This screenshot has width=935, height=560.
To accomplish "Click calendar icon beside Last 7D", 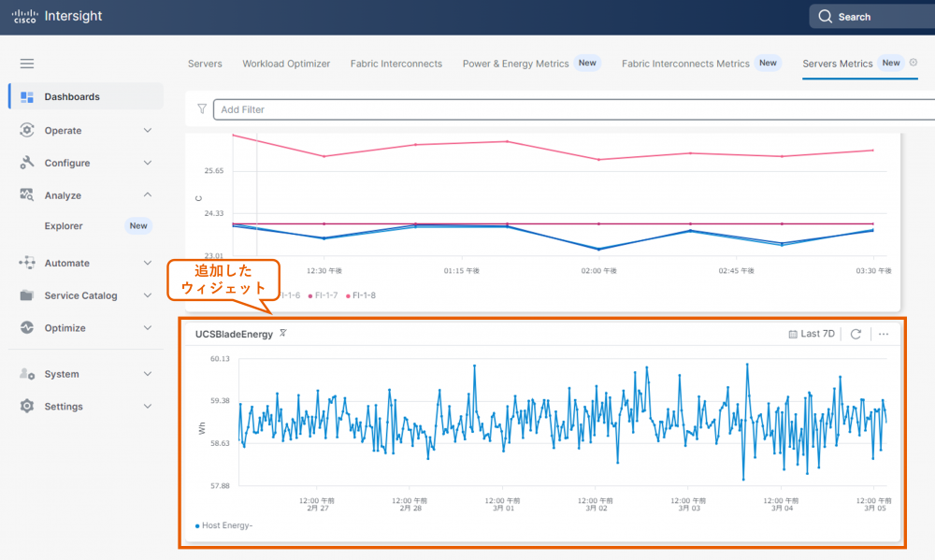I will pos(793,334).
